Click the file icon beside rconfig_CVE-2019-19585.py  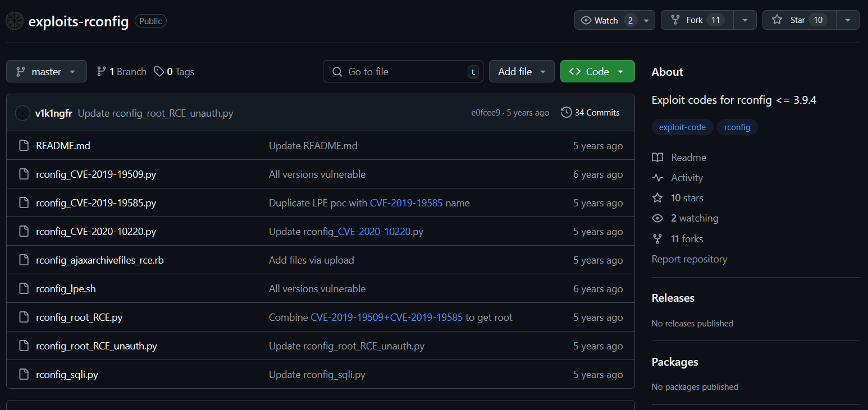pos(24,203)
